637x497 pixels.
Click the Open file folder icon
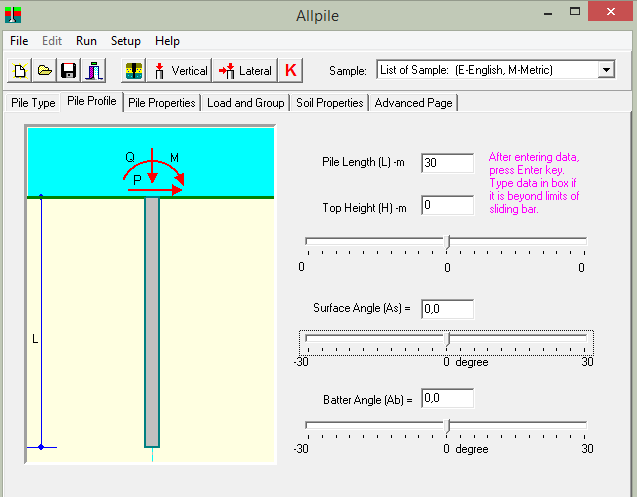(44, 71)
